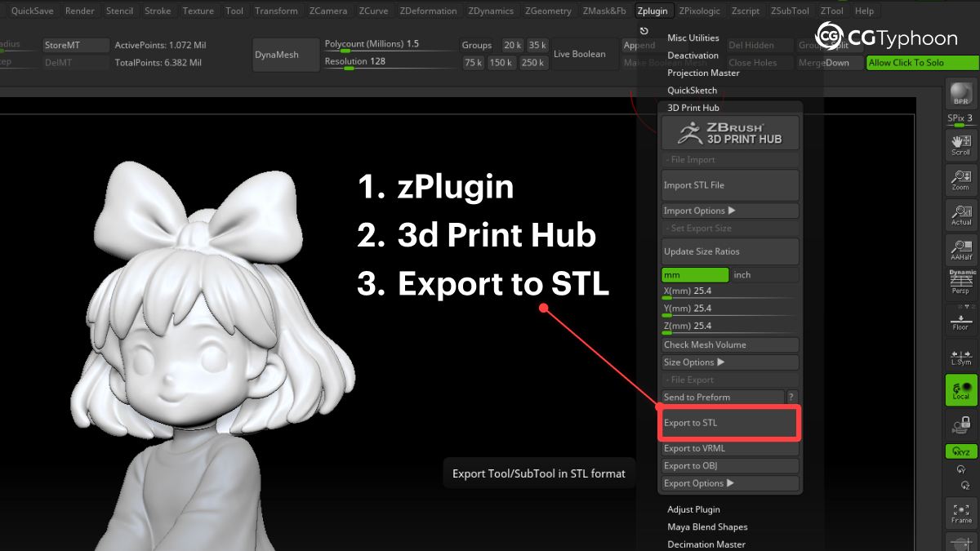This screenshot has height=551, width=980.
Task: Click Export to OBJ
Action: 730,465
